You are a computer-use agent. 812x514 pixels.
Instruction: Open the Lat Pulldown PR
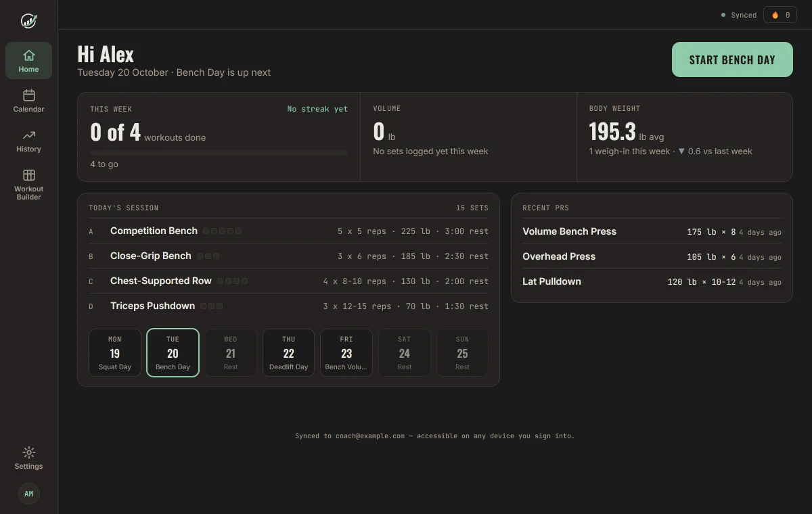tap(652, 281)
